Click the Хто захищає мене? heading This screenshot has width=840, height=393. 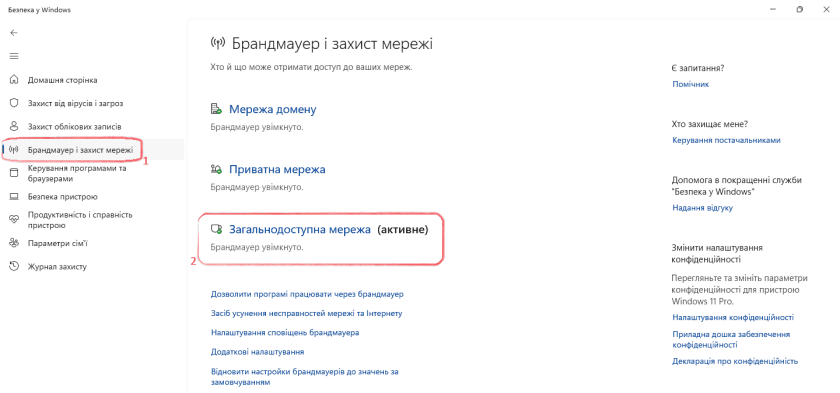click(x=709, y=124)
